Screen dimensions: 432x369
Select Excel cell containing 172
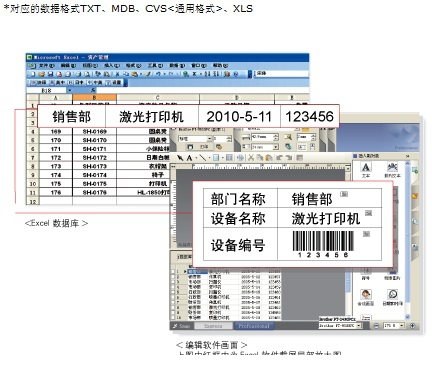[56, 158]
